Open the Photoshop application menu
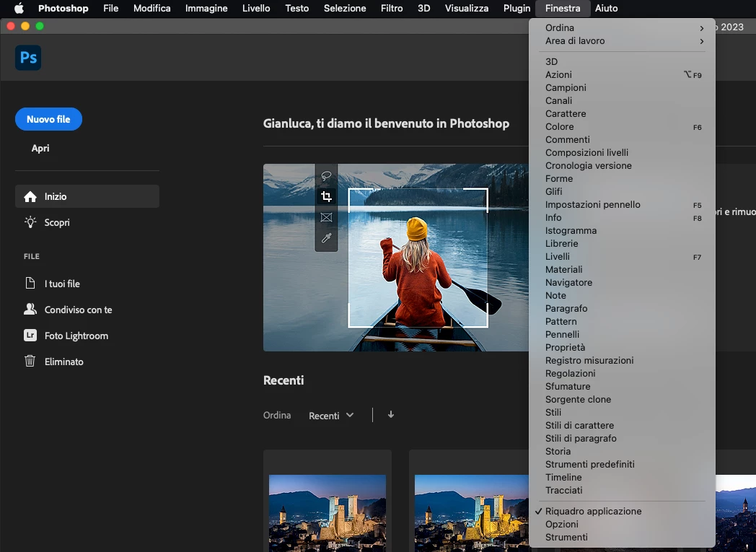The image size is (756, 552). (63, 8)
